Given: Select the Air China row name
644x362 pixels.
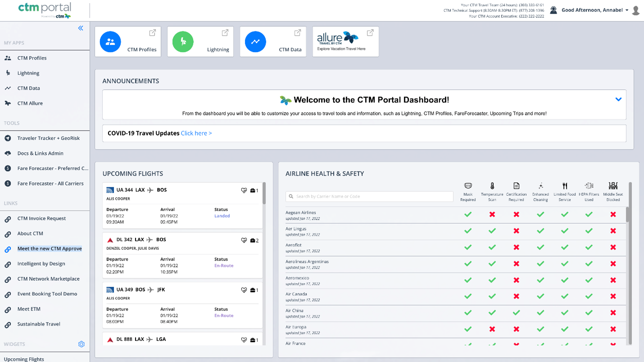Looking at the screenshot, I should 294,311.
